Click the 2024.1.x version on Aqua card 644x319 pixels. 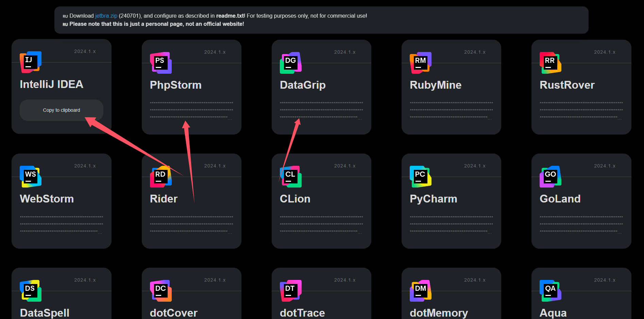click(605, 280)
